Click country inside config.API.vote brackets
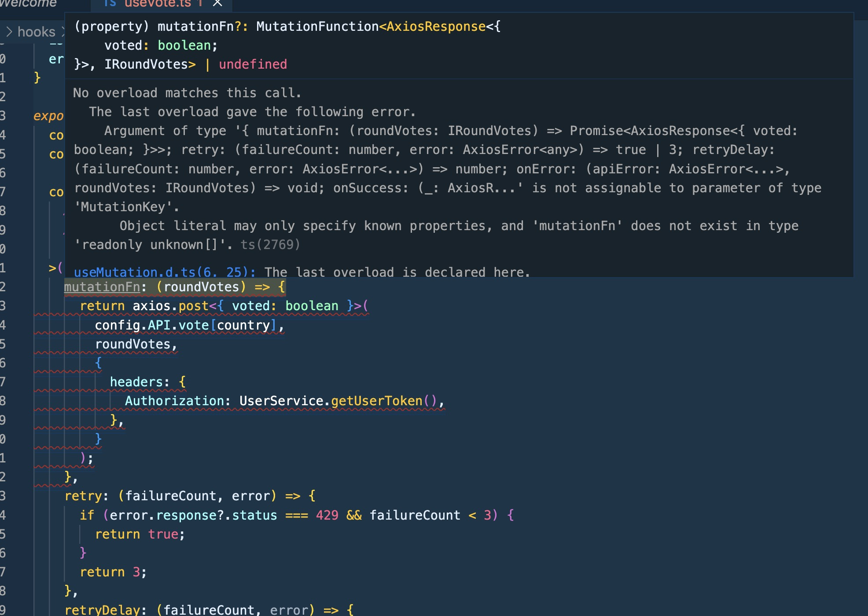868x616 pixels. [x=243, y=325]
